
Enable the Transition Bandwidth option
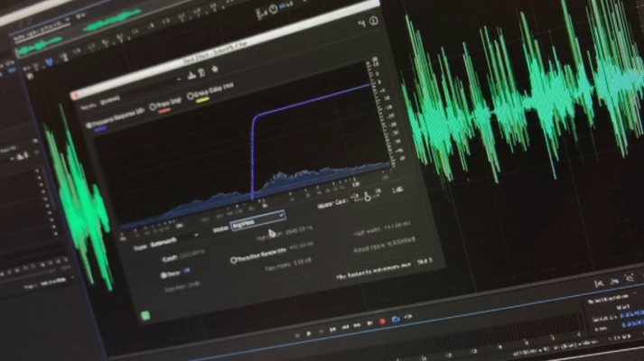coord(234,259)
